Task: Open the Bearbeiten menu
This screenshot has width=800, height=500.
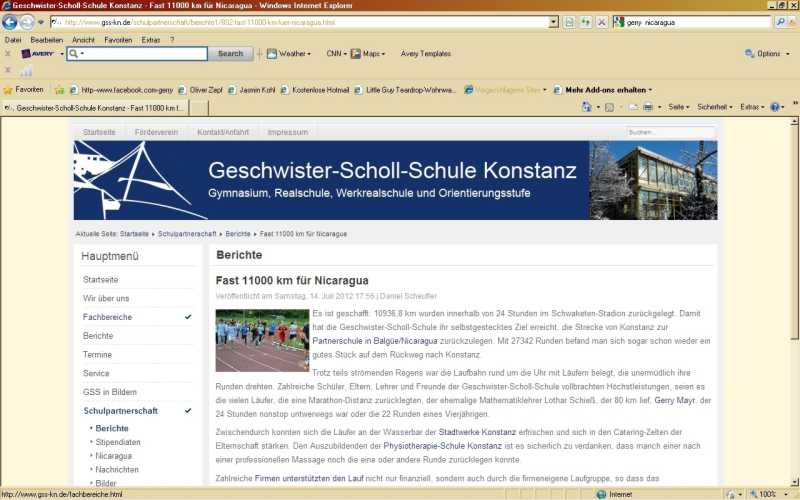Action: [x=46, y=40]
